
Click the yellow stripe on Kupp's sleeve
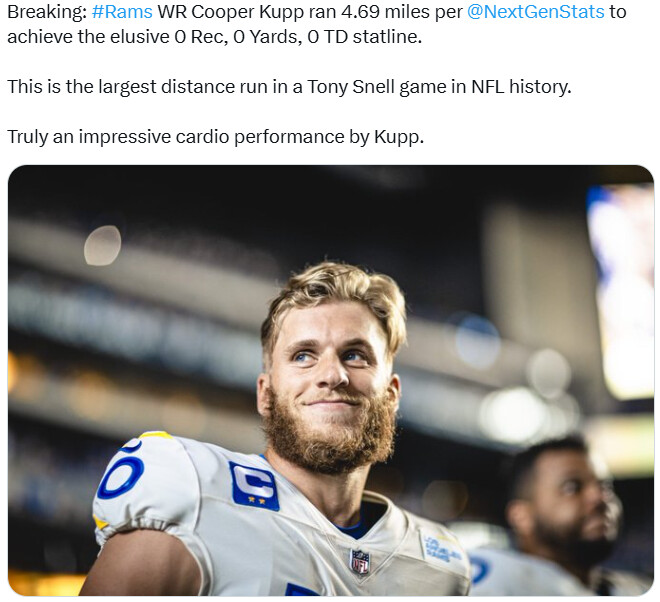click(x=101, y=522)
